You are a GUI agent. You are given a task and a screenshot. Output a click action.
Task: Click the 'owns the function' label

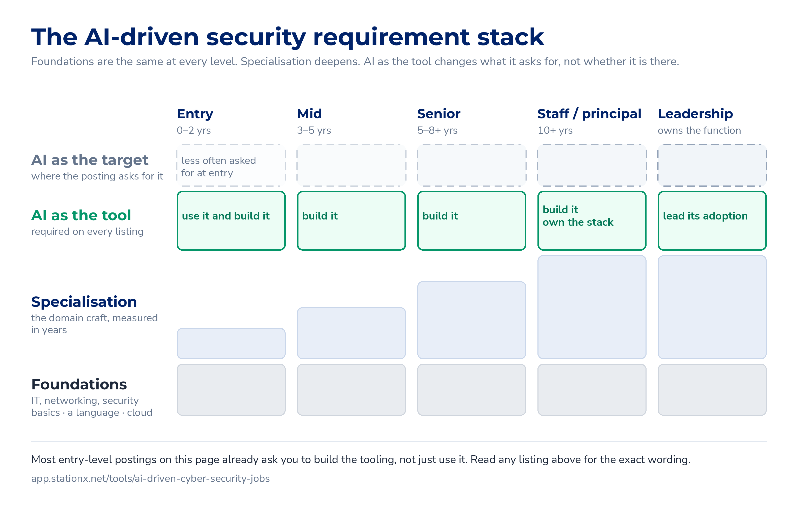click(699, 130)
